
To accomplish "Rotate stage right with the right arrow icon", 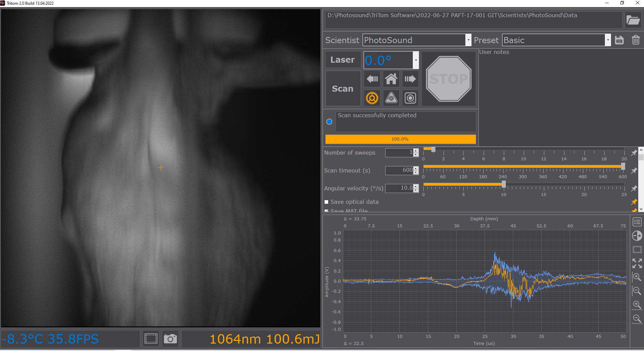I will 410,79.
